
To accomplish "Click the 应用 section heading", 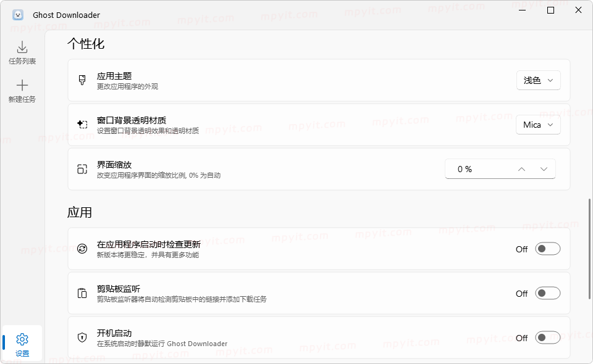I will 80,213.
